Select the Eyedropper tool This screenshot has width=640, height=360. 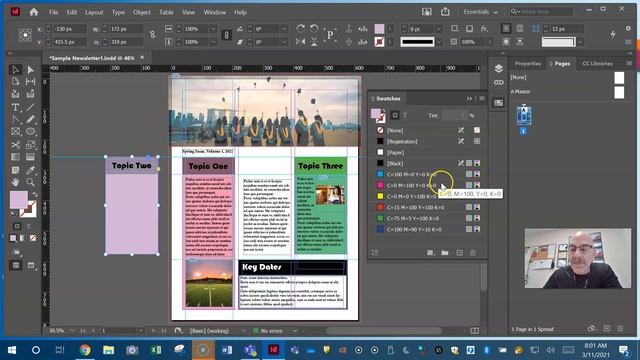tap(31, 170)
